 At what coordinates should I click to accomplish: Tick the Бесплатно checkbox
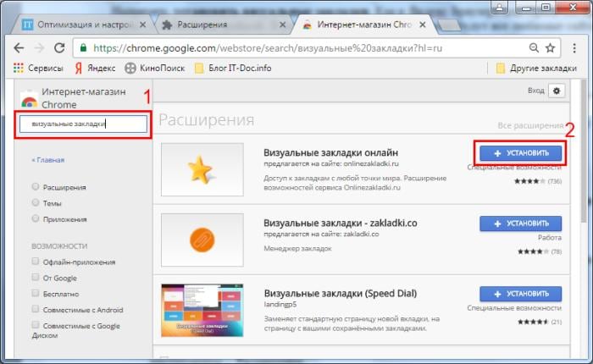(35, 292)
